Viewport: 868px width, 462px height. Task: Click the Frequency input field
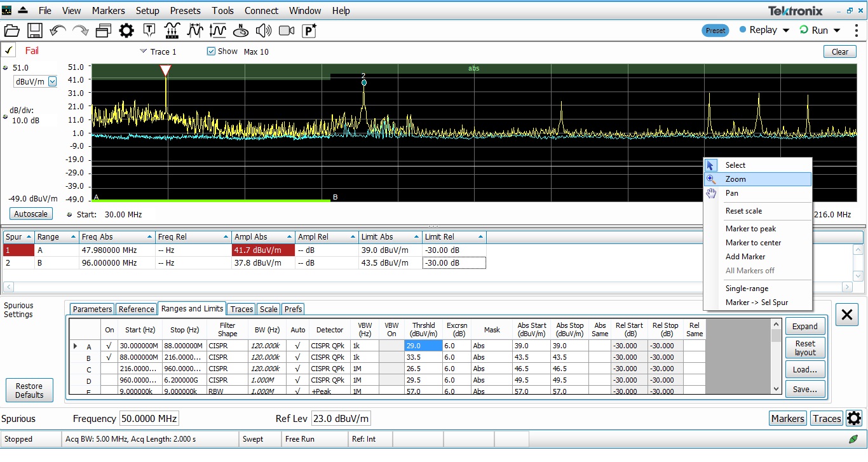coord(149,418)
